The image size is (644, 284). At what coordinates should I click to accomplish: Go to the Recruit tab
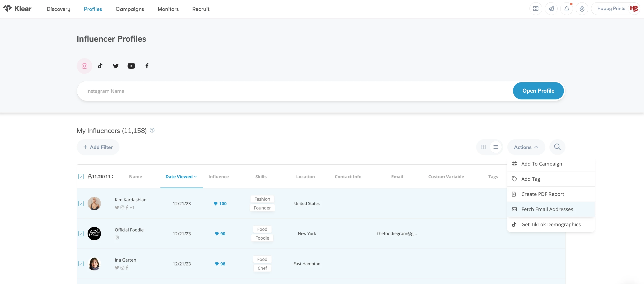(x=201, y=9)
